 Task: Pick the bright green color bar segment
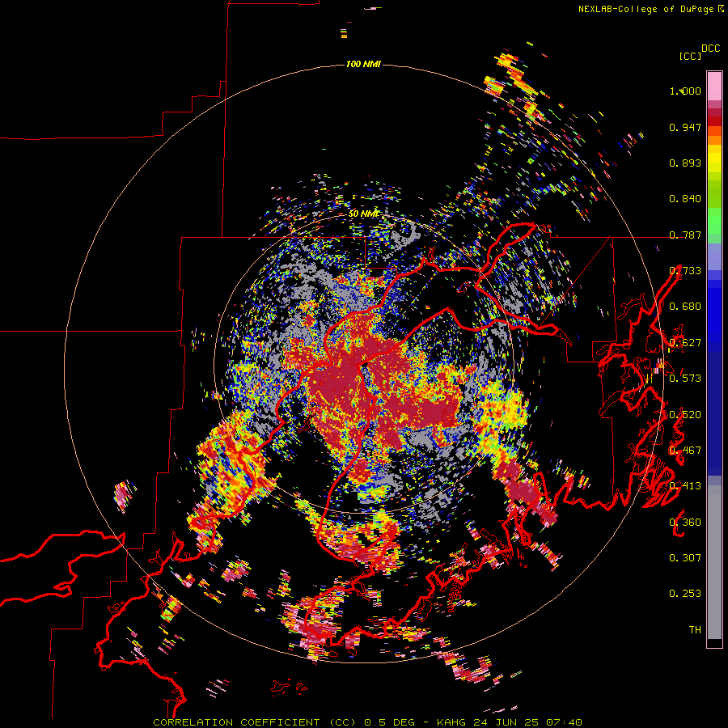click(714, 221)
